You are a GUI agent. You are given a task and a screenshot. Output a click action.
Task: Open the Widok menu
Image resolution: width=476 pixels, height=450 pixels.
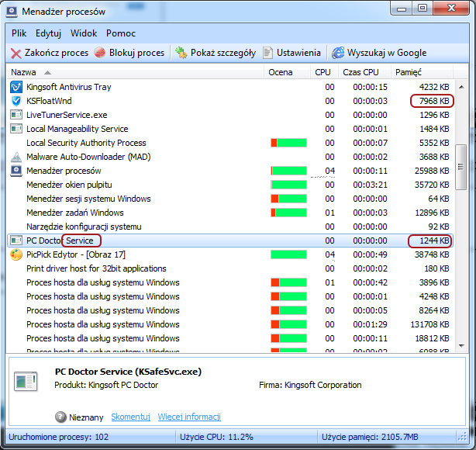click(x=84, y=33)
